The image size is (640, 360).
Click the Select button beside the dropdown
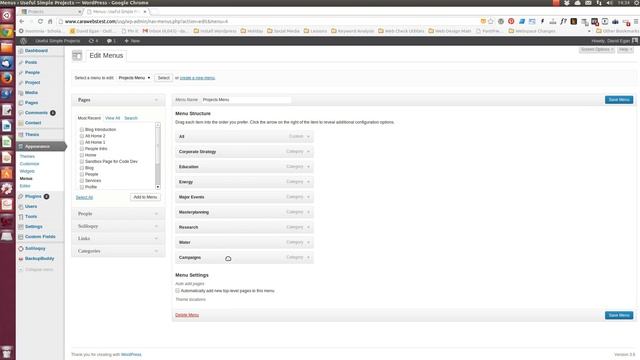tap(164, 78)
